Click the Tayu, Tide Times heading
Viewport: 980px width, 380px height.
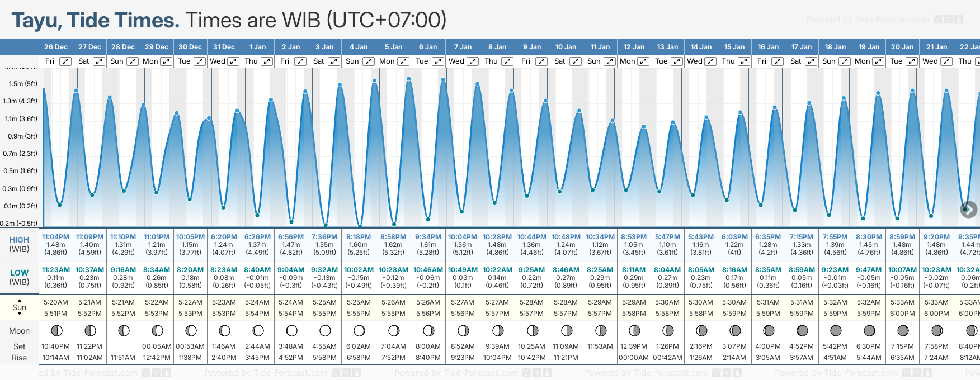pyautogui.click(x=95, y=20)
